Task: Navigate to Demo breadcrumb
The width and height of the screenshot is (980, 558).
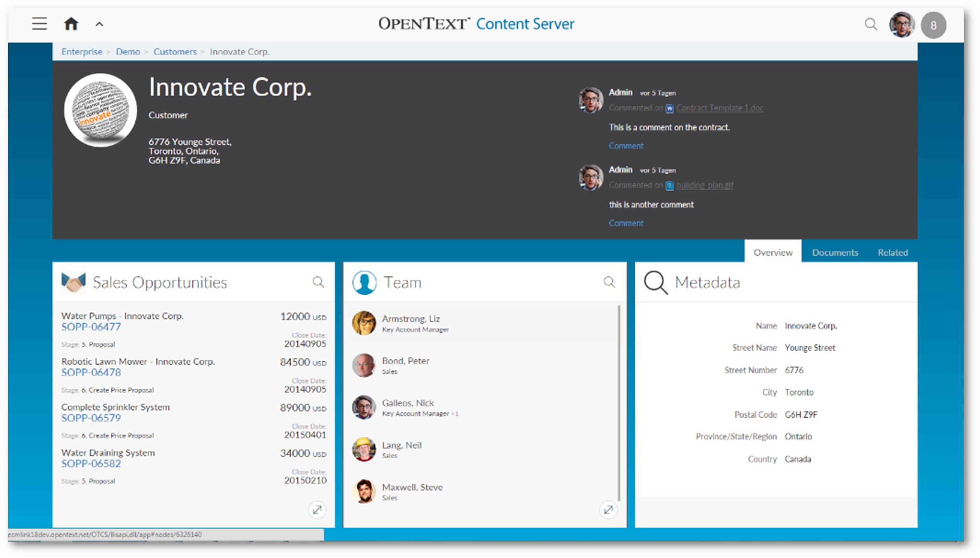Action: (128, 52)
